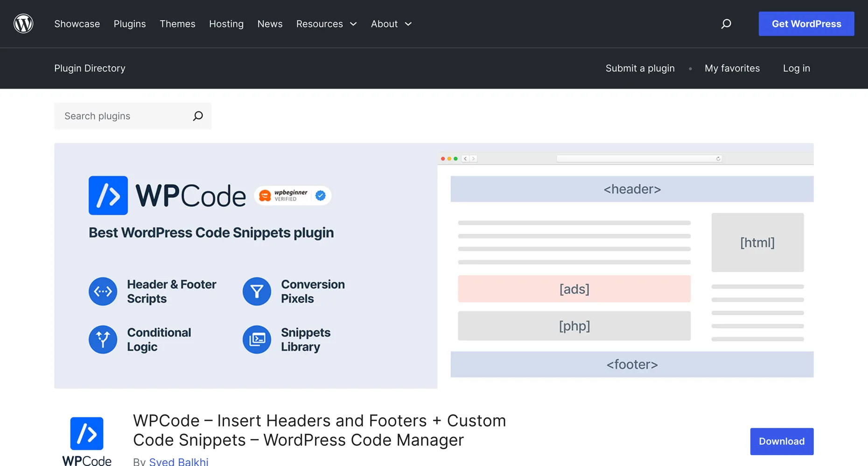Screen dimensions: 868x466
Task: Go to Plugins in top navigation
Action: click(130, 24)
